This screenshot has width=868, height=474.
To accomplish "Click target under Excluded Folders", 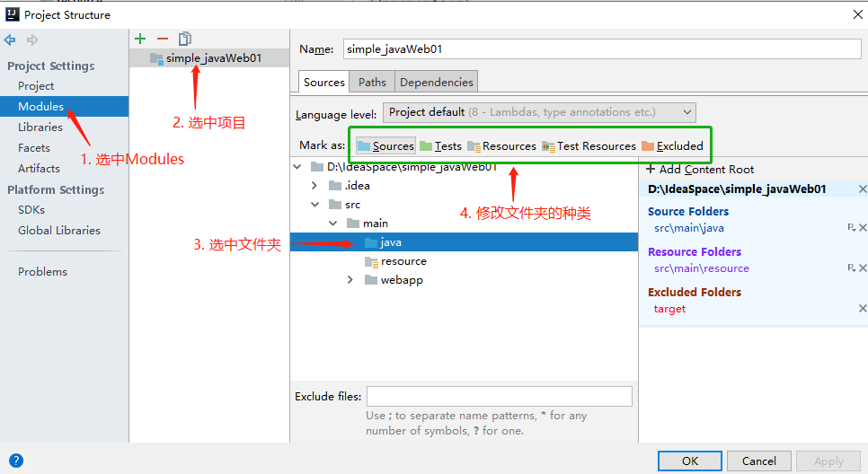I will click(x=669, y=309).
